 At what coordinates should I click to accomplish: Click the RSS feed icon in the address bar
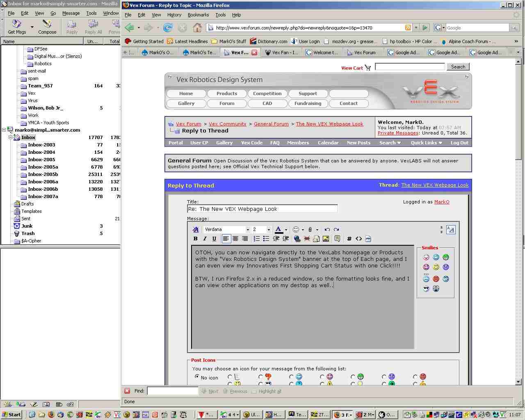point(408,27)
